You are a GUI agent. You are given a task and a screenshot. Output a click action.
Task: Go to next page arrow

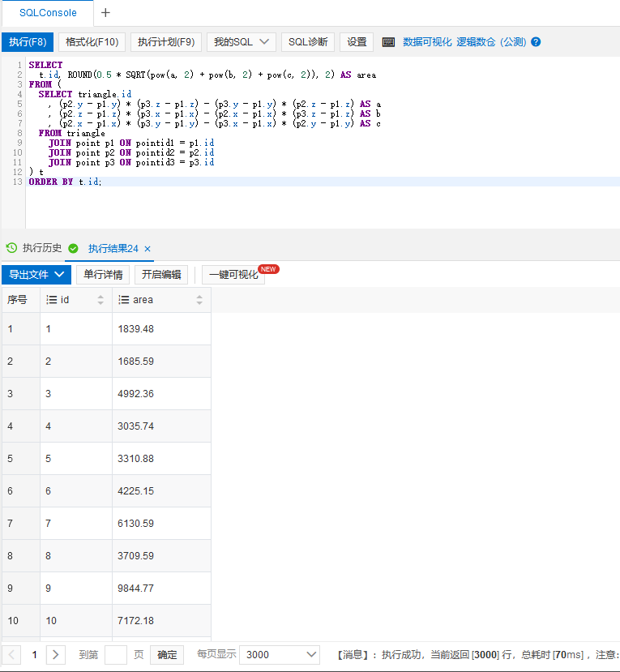56,655
